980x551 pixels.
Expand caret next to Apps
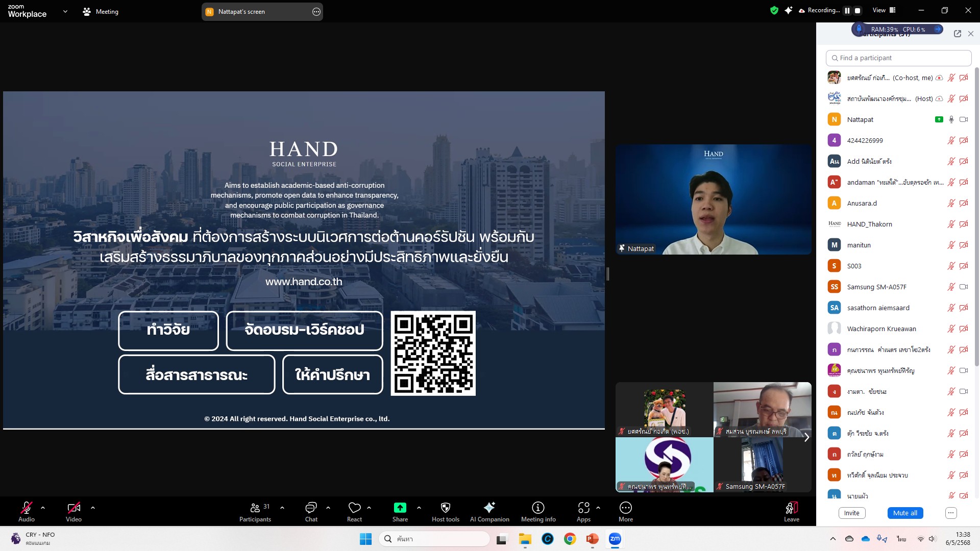coord(598,508)
